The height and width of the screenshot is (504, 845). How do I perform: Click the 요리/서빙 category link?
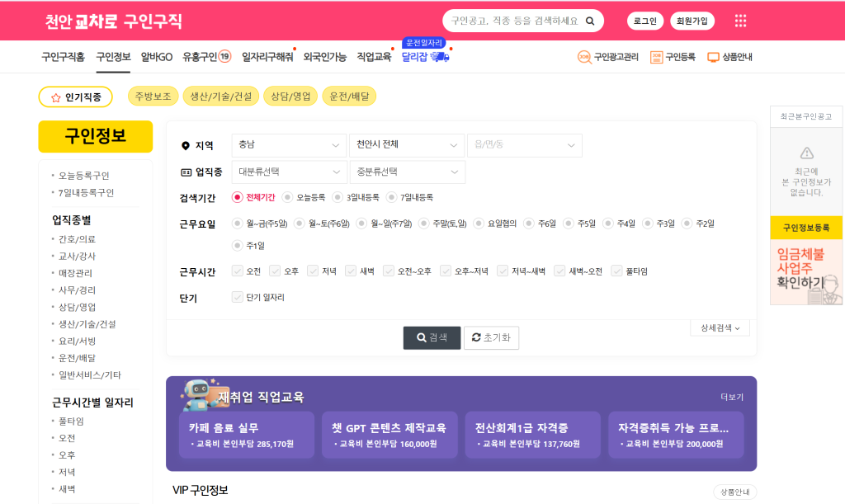point(77,341)
